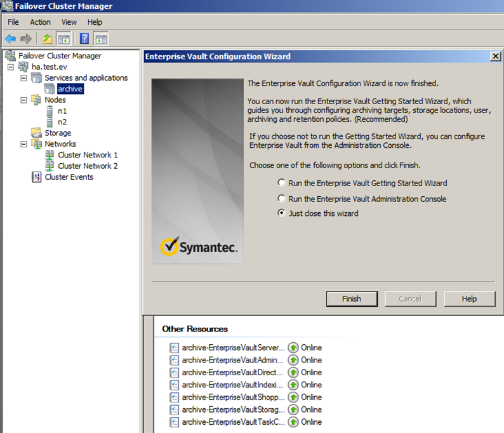Click the Storage folder icon
The width and height of the screenshot is (504, 433).
click(36, 133)
